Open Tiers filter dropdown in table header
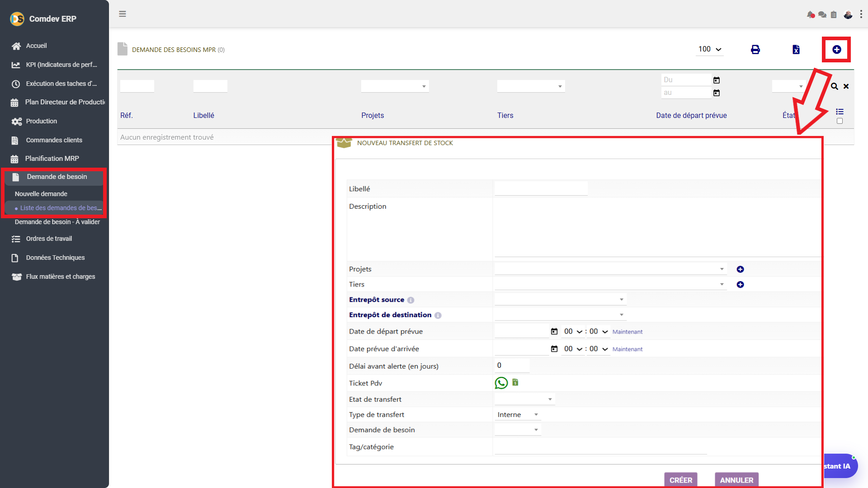Screen dimensions: 868x488 531,86
